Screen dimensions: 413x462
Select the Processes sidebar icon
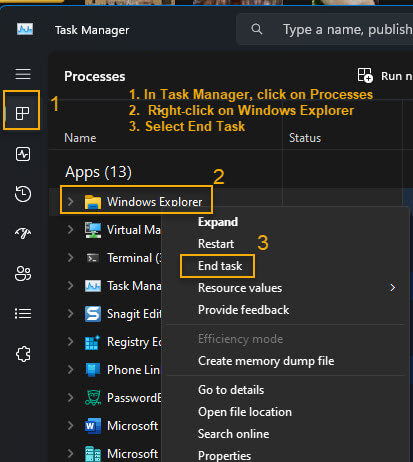click(23, 113)
